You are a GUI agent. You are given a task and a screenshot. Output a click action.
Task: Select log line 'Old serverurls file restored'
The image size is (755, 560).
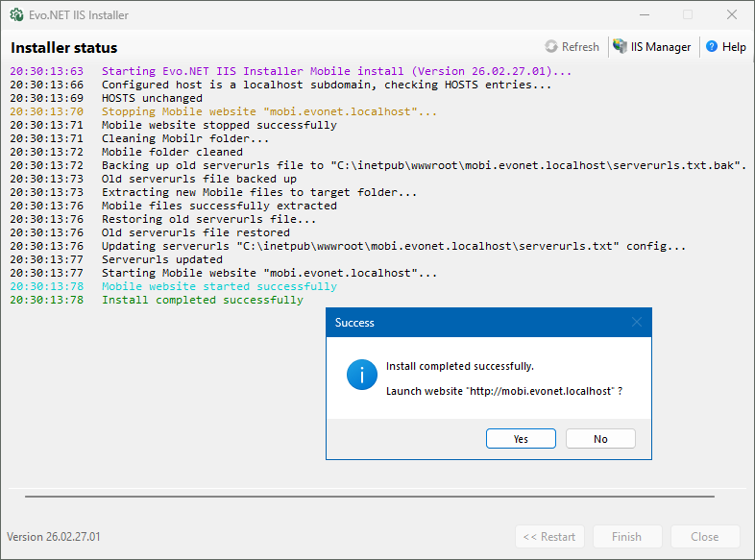pyautogui.click(x=196, y=233)
